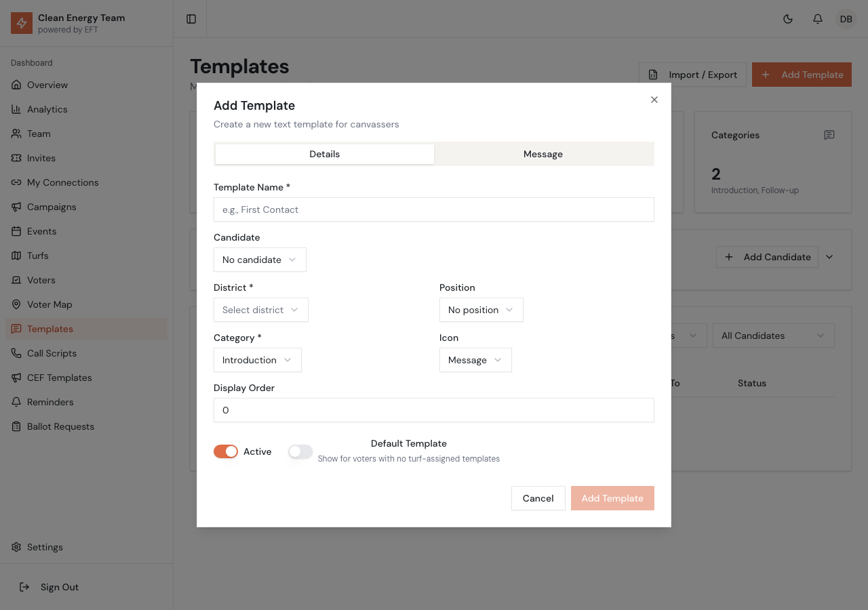This screenshot has height=610, width=868.
Task: Switch to the Message tab
Action: (x=542, y=154)
